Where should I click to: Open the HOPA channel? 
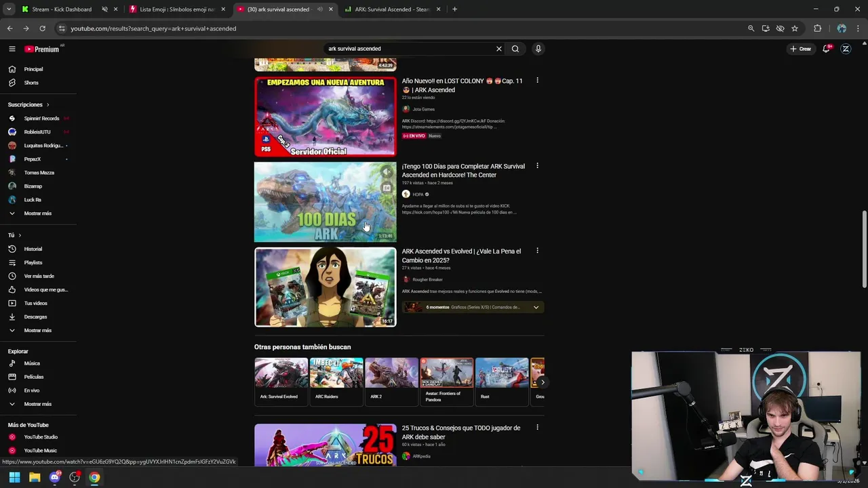[418, 195]
